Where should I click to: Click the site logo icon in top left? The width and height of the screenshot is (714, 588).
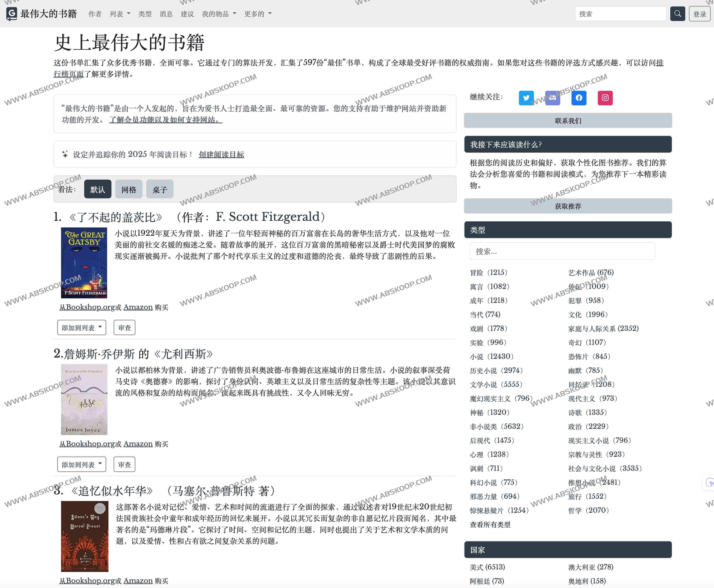click(x=12, y=14)
